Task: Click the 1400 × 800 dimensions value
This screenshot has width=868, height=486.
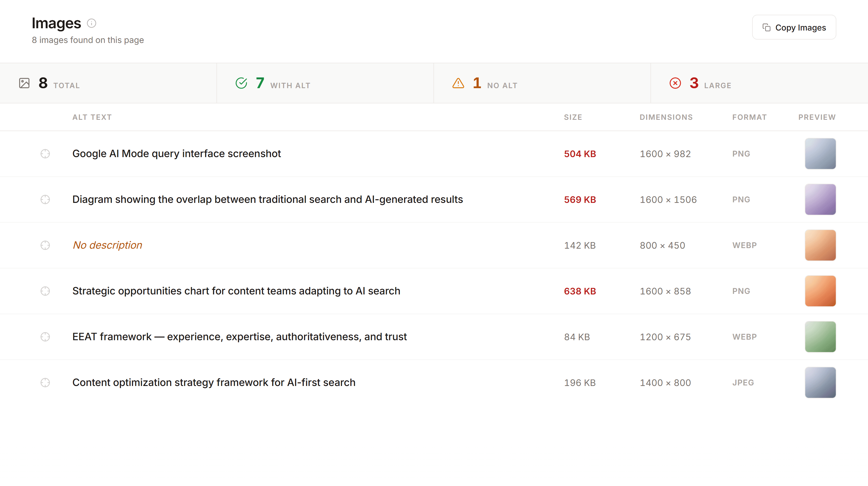Action: [x=665, y=383]
